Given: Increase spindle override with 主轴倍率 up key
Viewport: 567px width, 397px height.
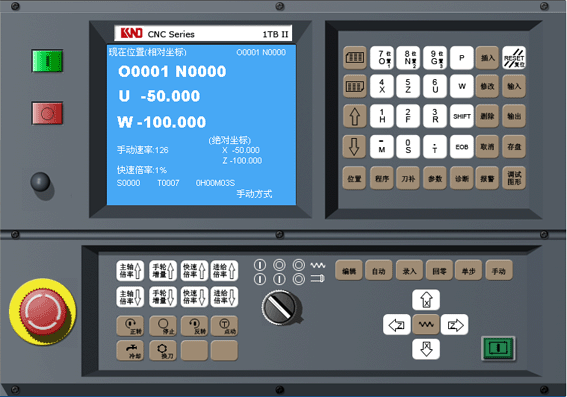Looking at the screenshot, I should pos(130,270).
